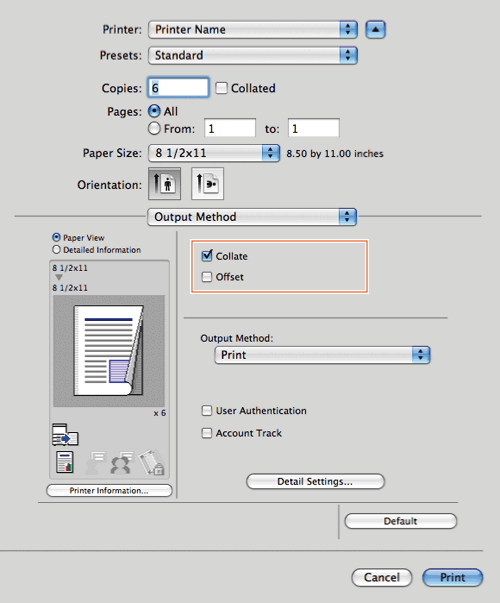Open the Presets Standard dropdown
The height and width of the screenshot is (603, 500).
[x=253, y=55]
